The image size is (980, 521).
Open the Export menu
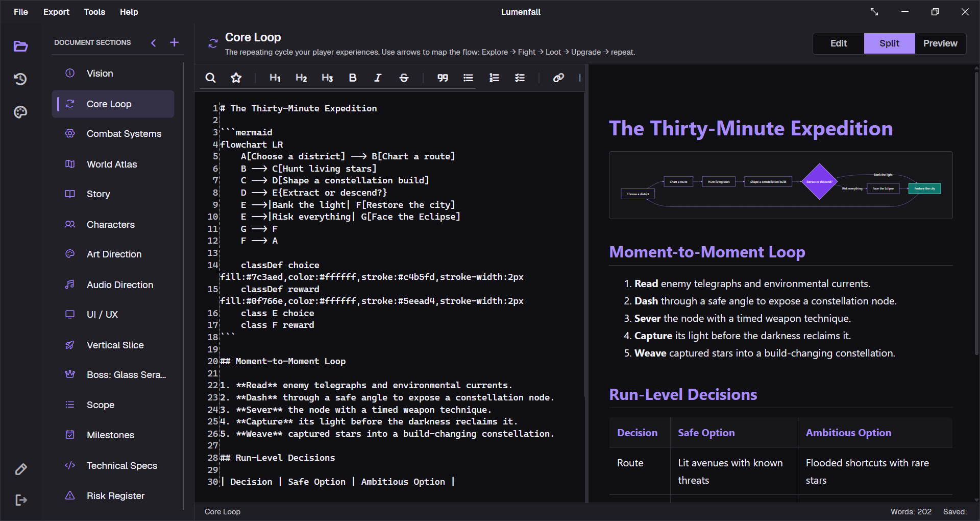[56, 12]
